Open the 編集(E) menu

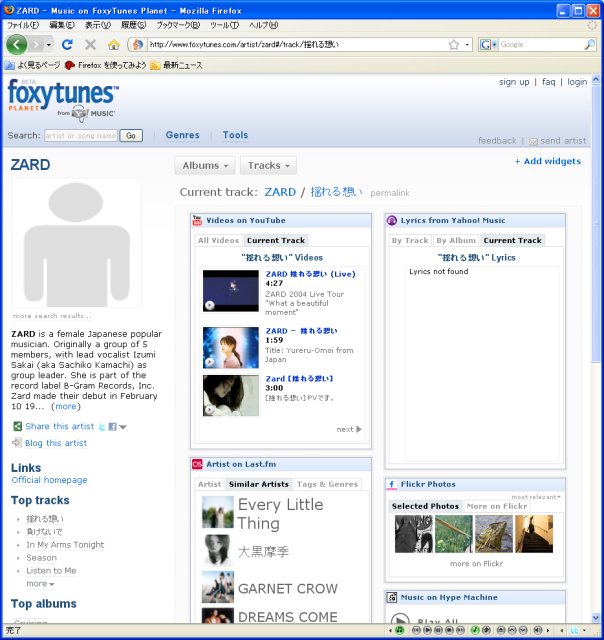(62, 25)
